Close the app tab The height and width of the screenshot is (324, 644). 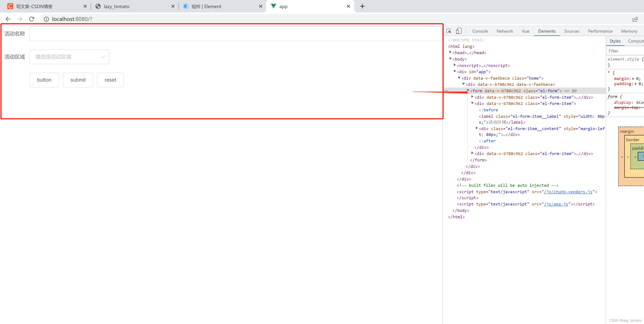pyautogui.click(x=348, y=6)
